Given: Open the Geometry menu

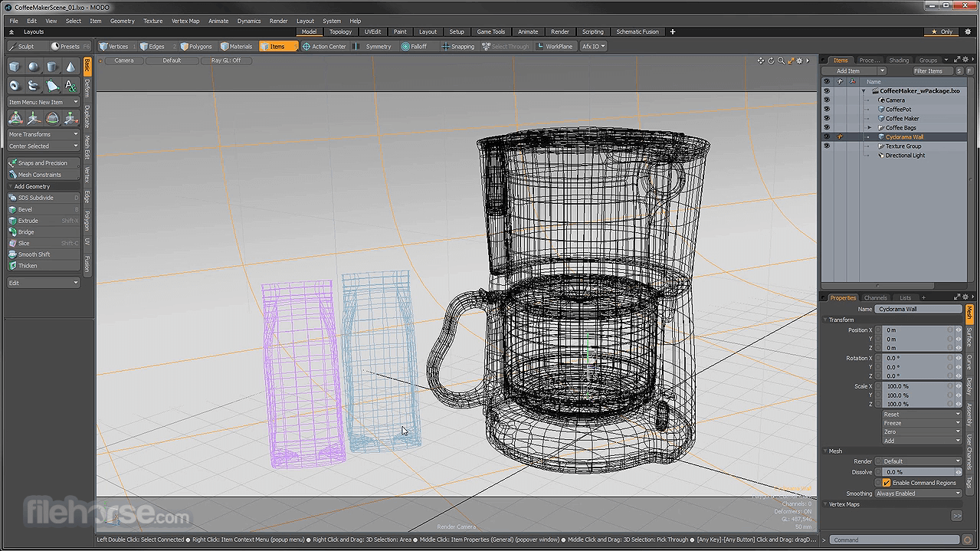Looking at the screenshot, I should [x=122, y=21].
